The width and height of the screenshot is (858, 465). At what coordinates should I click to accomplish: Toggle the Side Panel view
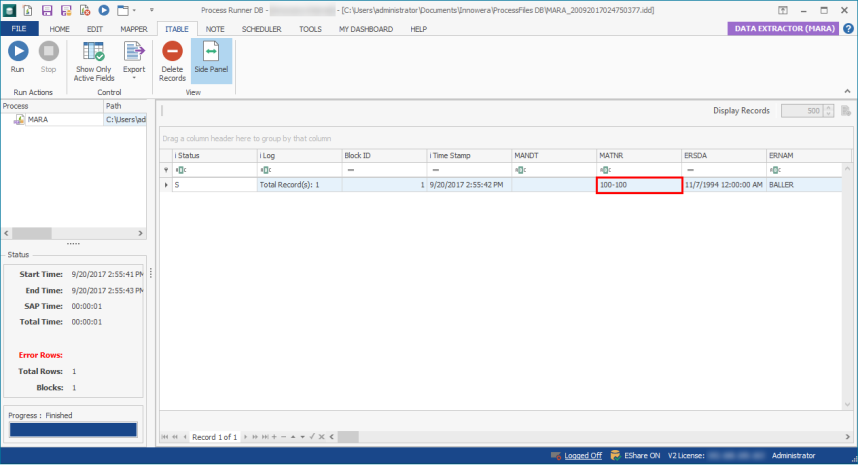click(211, 61)
